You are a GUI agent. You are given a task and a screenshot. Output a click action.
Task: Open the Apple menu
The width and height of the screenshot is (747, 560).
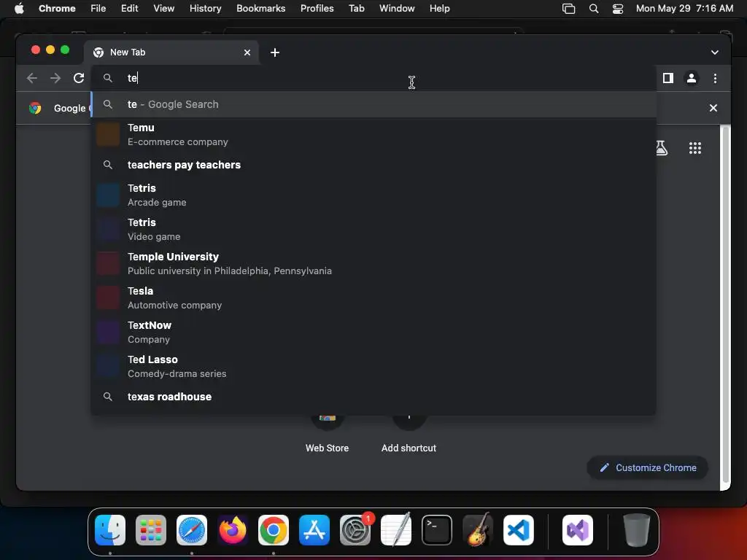[19, 8]
